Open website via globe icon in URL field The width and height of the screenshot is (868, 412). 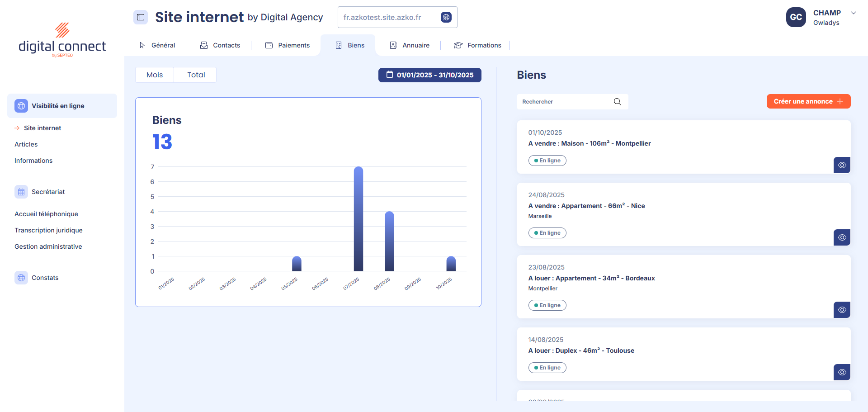click(x=446, y=17)
